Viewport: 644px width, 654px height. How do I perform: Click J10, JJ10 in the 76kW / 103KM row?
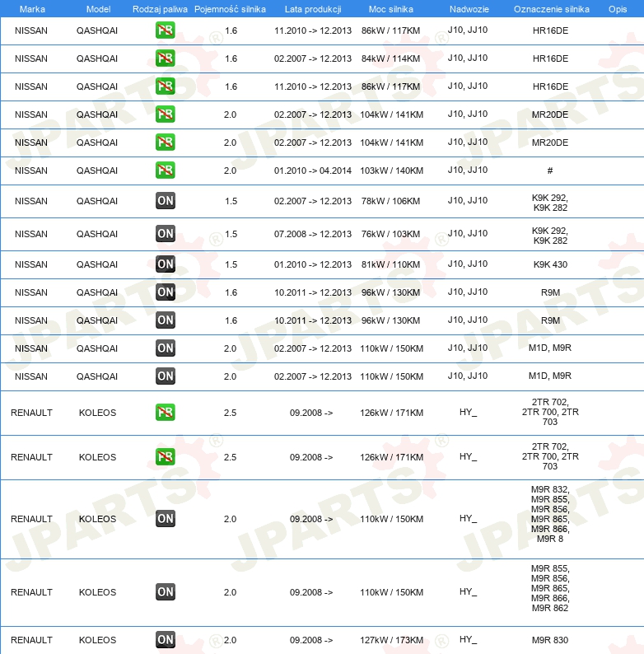click(468, 234)
